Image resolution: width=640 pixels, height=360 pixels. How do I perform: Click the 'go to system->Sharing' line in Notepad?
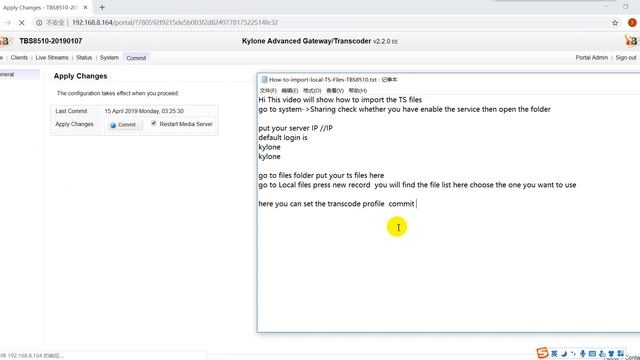point(404,109)
